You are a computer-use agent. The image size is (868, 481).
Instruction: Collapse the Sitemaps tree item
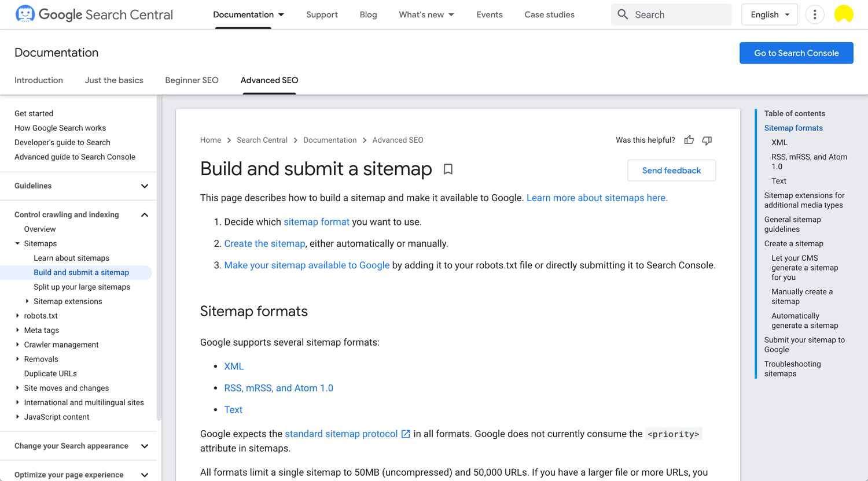(x=17, y=243)
